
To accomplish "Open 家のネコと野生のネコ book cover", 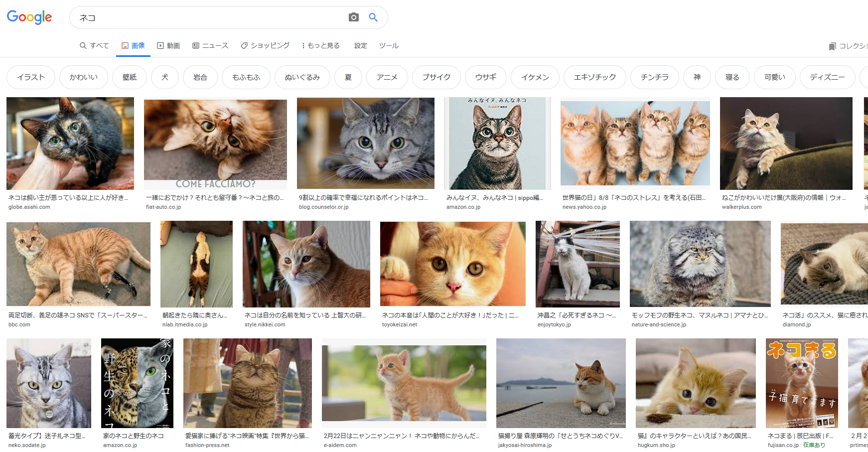I will tap(137, 383).
